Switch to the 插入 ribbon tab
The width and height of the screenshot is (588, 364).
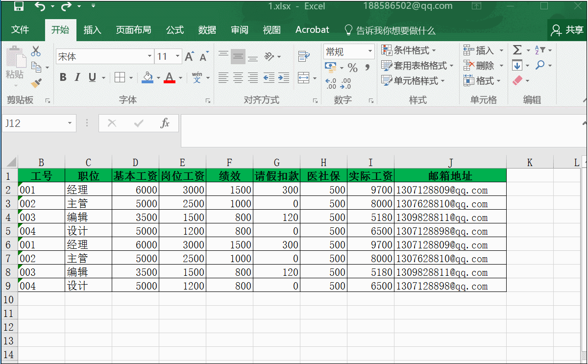tap(92, 29)
